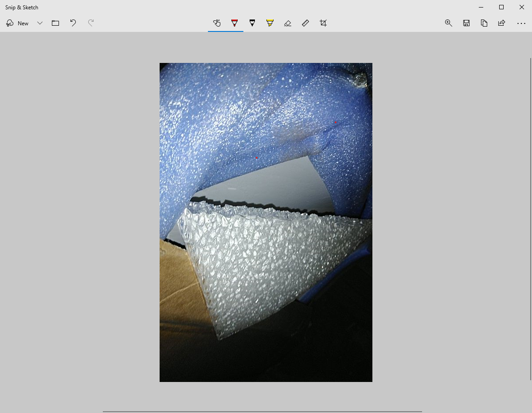Toggle Touch Writing mode
Viewport: 532px width, 413px height.
(217, 23)
